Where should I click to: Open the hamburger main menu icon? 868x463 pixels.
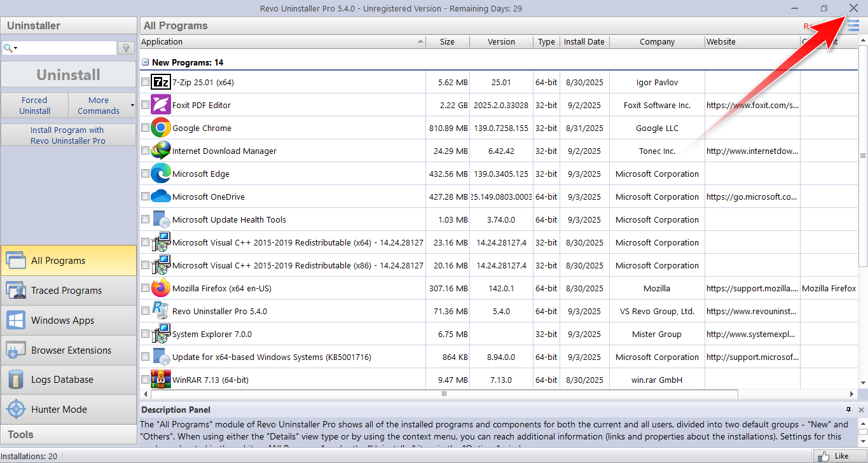click(853, 25)
